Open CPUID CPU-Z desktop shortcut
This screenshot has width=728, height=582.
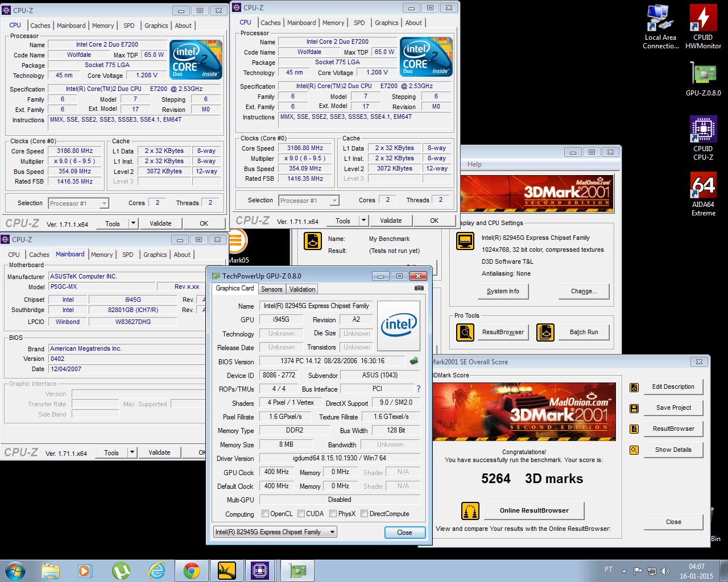tap(703, 138)
